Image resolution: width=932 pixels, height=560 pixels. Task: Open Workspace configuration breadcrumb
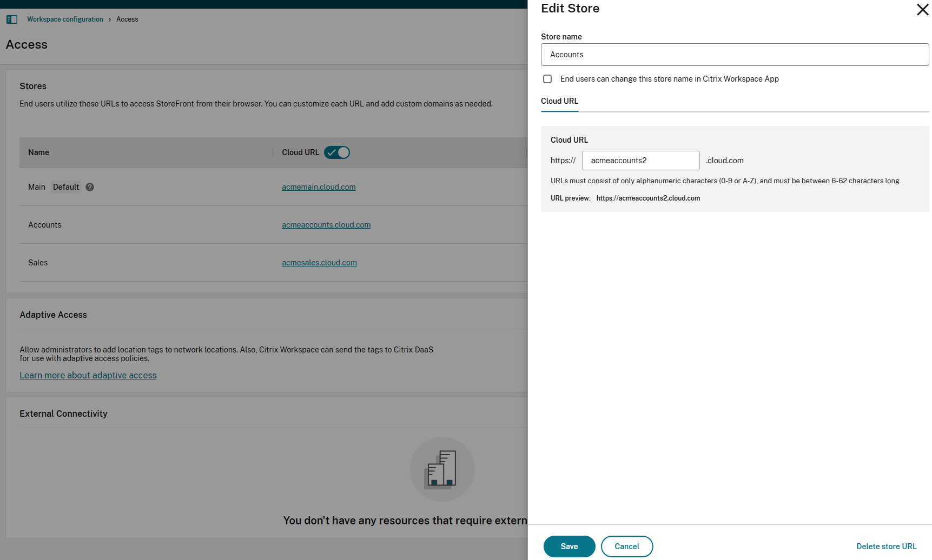click(x=65, y=19)
